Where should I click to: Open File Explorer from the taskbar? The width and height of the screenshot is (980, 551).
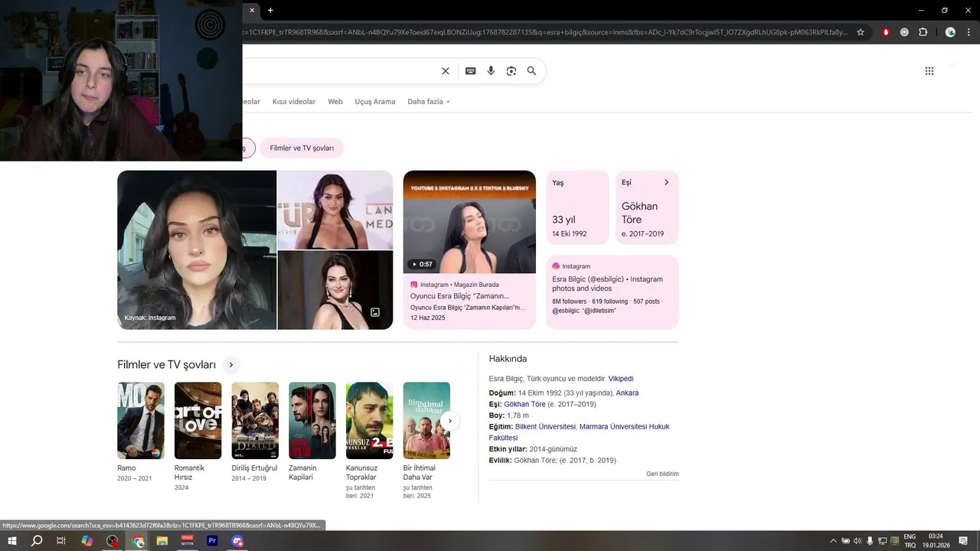[162, 541]
